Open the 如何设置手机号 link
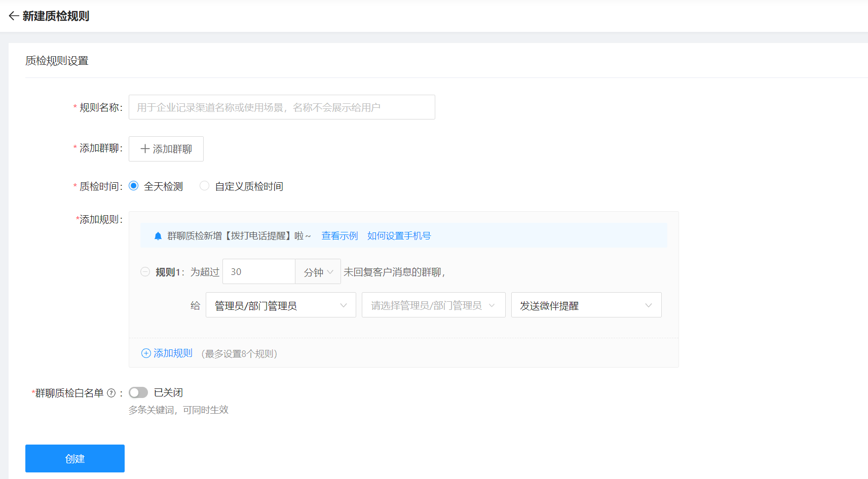The image size is (868, 479). [399, 236]
